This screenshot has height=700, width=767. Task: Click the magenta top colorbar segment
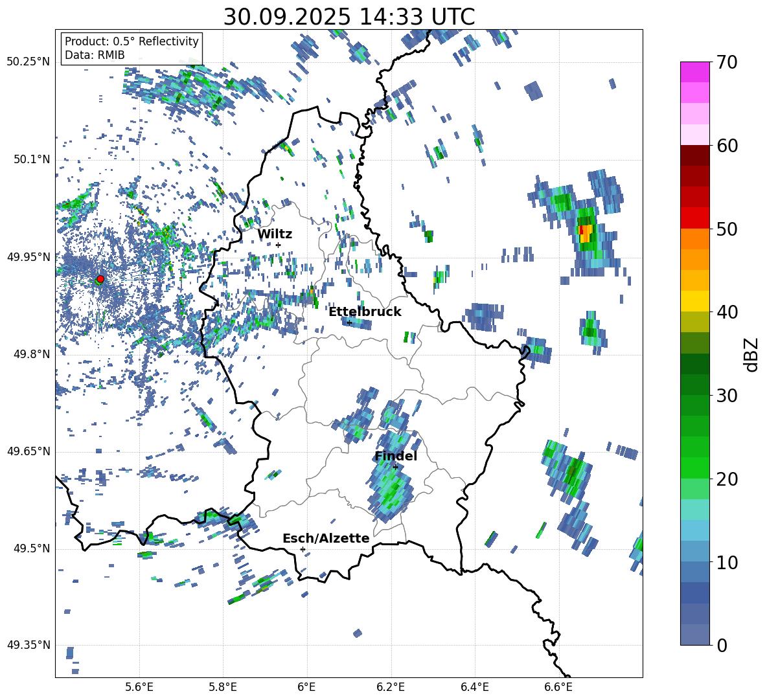click(694, 72)
